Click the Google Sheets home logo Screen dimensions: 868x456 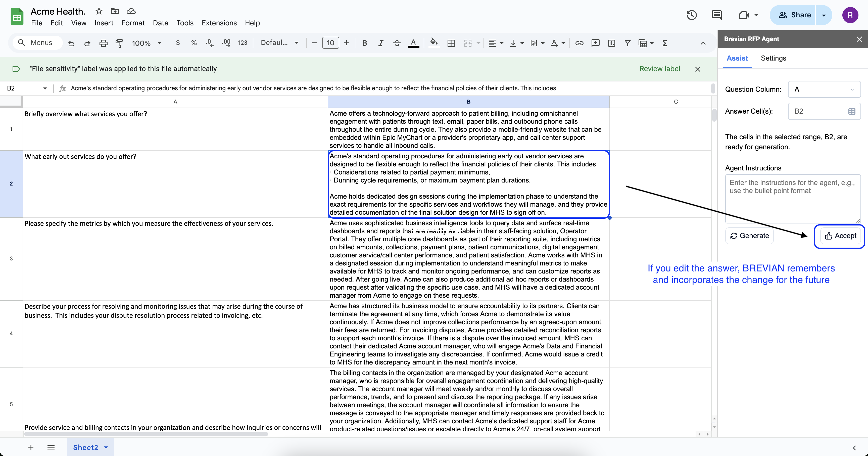(x=17, y=17)
